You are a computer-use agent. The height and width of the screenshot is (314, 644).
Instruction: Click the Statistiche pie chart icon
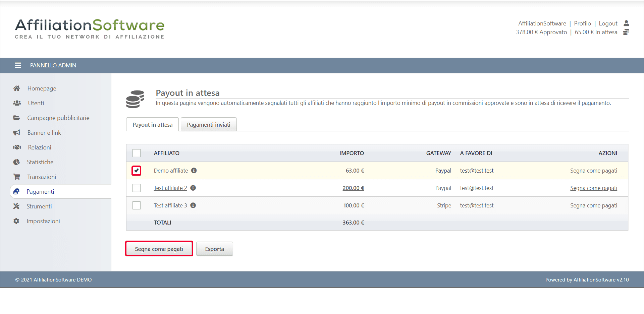[16, 162]
